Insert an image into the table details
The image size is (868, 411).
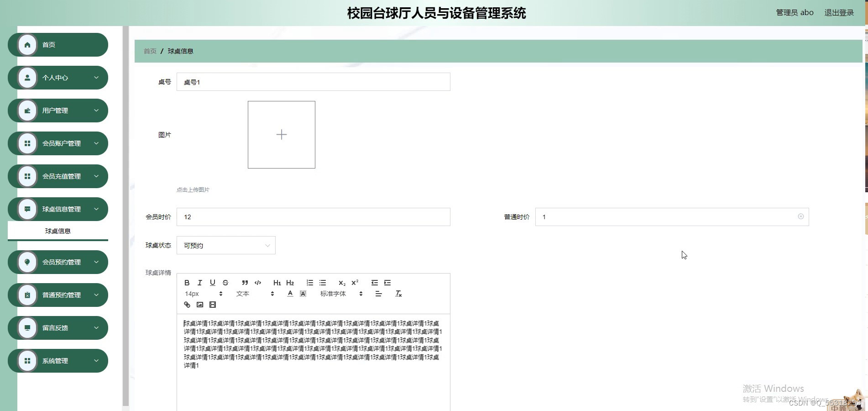pyautogui.click(x=199, y=305)
